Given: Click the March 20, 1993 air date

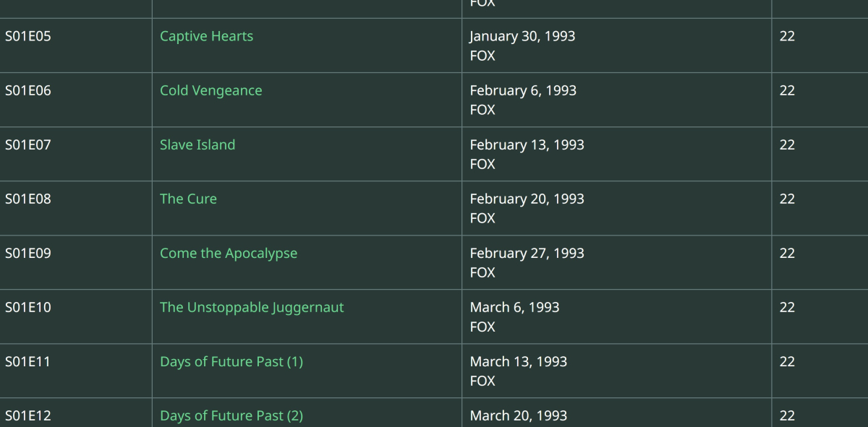Looking at the screenshot, I should coord(519,415).
